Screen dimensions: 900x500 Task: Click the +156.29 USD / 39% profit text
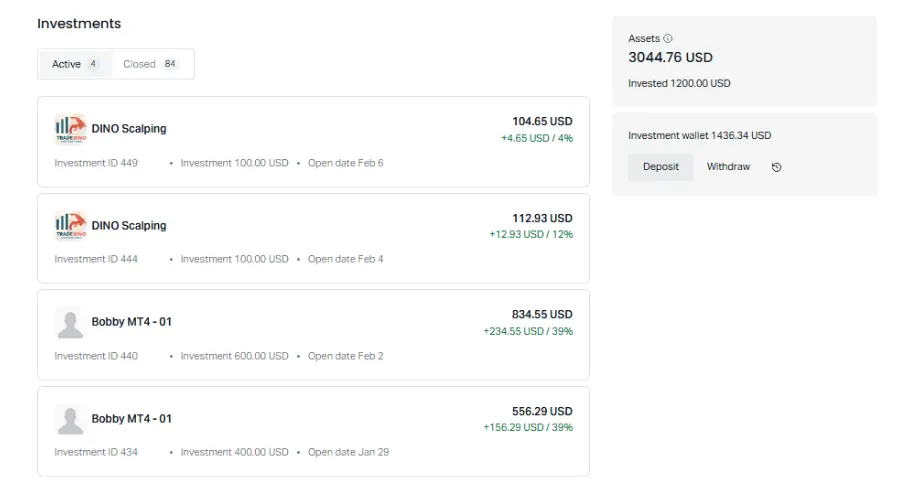tap(528, 428)
